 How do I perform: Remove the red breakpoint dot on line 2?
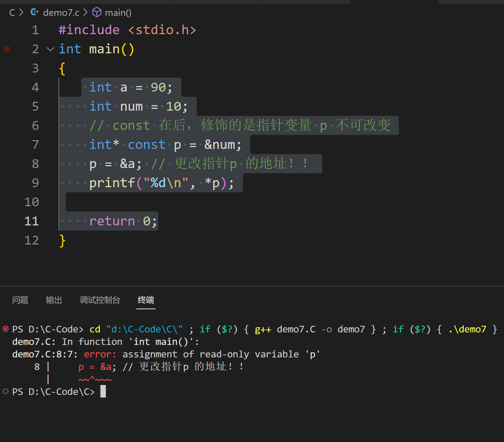pos(7,49)
